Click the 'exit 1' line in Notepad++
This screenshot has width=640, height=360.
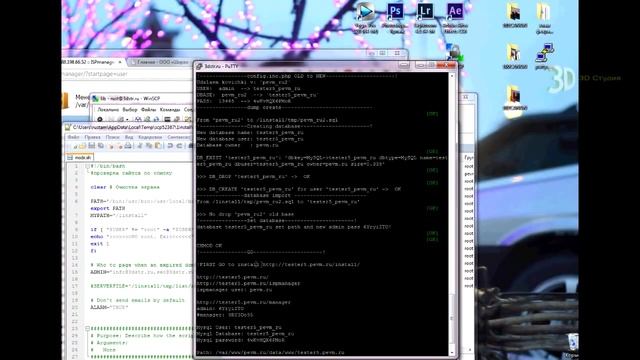[x=100, y=244]
